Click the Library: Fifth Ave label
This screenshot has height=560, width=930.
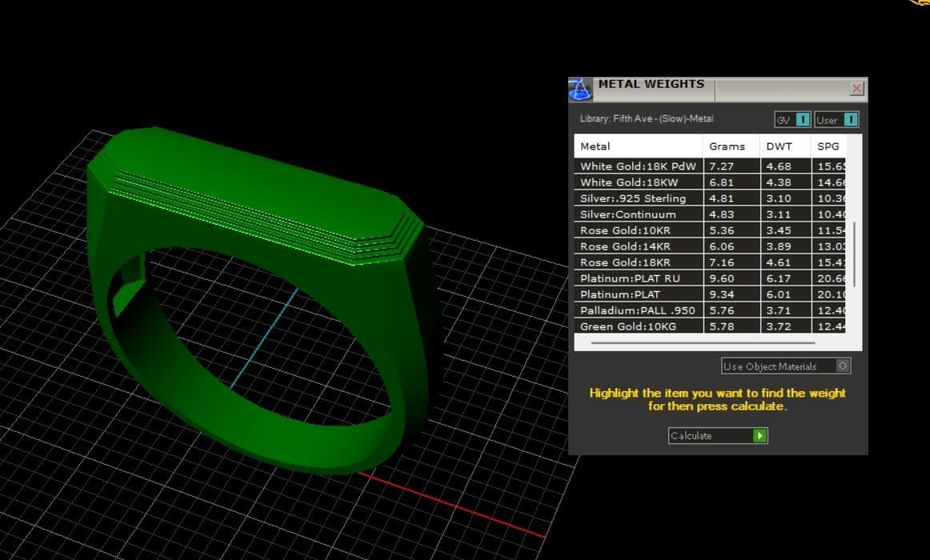coord(647,118)
